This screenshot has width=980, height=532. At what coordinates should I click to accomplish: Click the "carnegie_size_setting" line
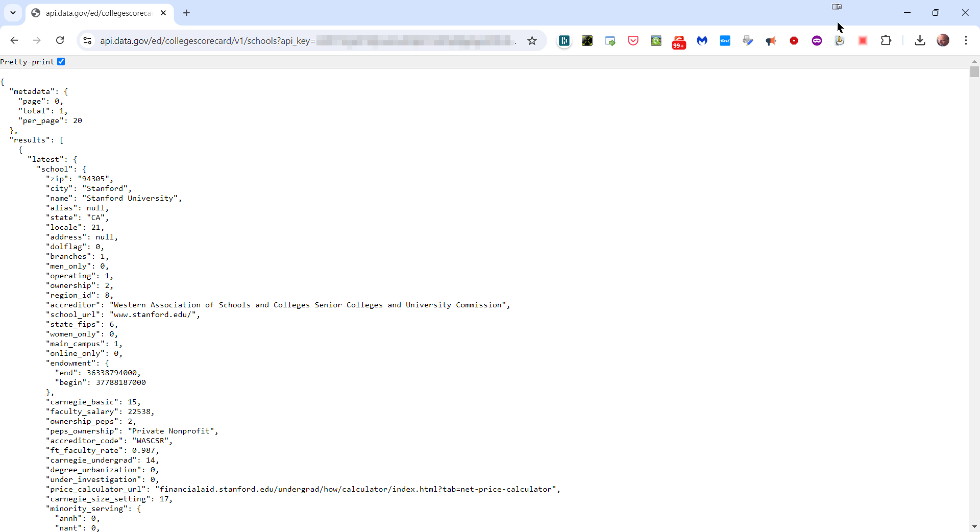[x=109, y=499]
